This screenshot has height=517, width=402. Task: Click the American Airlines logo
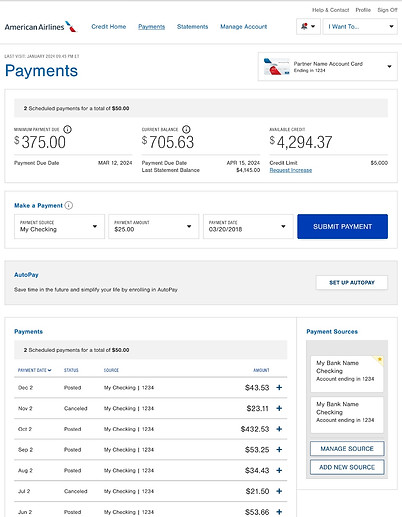[40, 27]
